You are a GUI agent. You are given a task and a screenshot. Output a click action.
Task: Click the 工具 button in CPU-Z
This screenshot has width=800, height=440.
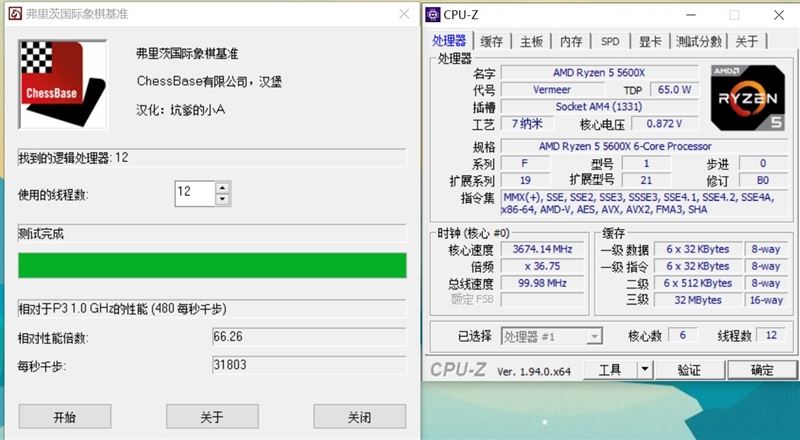(x=610, y=370)
